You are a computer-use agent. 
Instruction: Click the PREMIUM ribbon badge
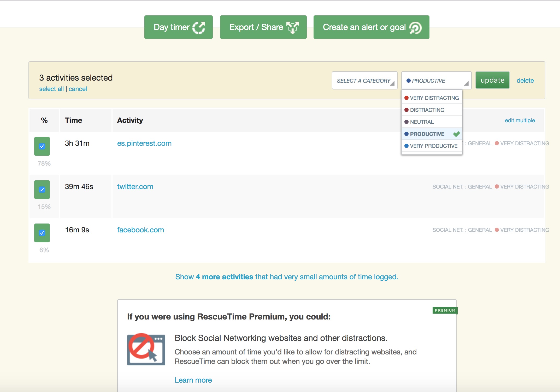445,310
